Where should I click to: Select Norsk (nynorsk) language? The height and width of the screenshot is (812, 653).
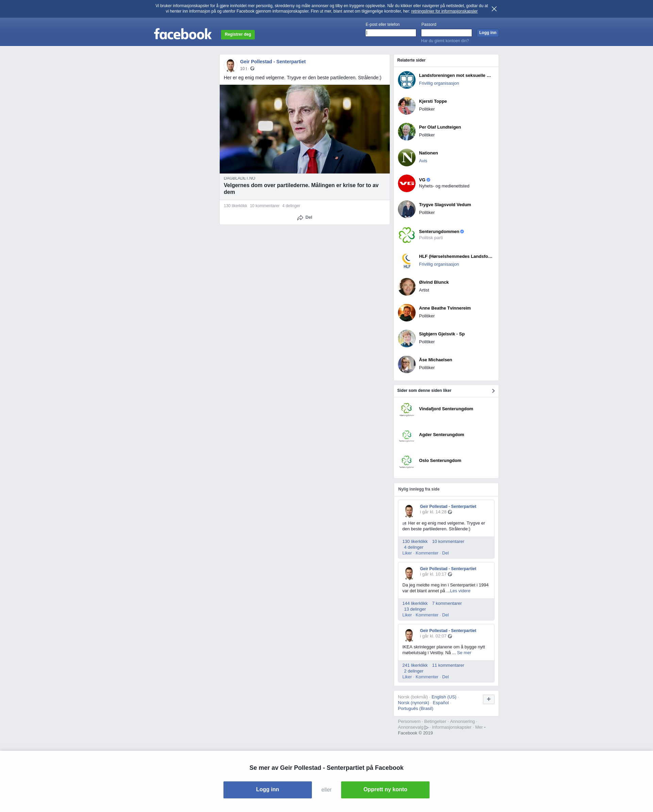coord(413,703)
